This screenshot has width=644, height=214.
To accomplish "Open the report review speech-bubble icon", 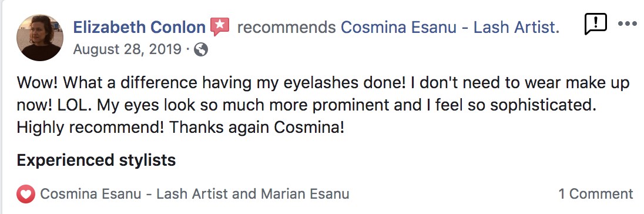I will coord(595,24).
